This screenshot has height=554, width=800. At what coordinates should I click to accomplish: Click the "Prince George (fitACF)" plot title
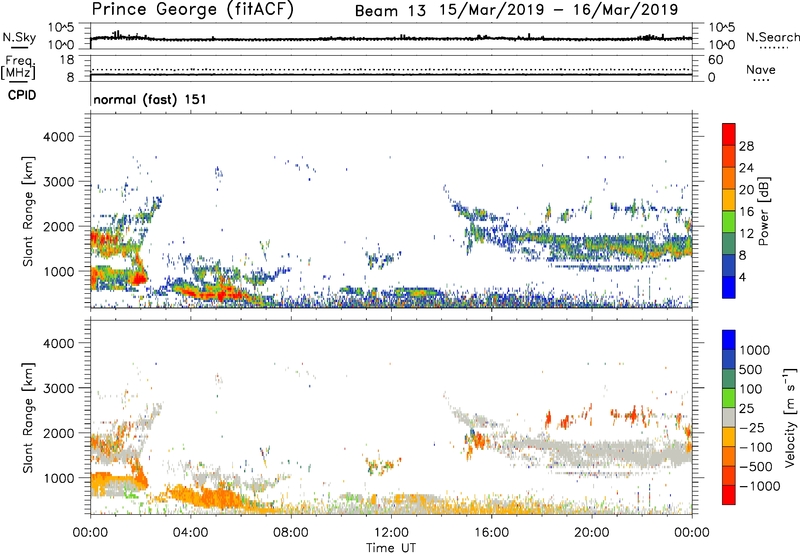coord(193,10)
